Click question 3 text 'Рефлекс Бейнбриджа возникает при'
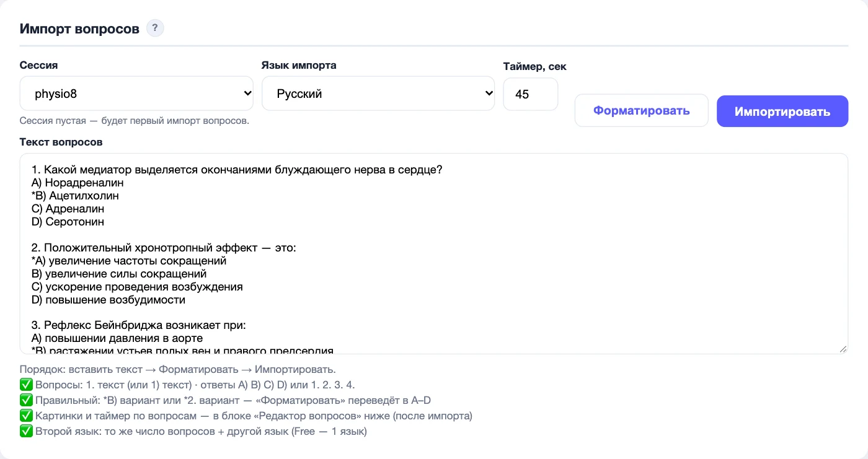Image resolution: width=868 pixels, height=459 pixels. (139, 325)
